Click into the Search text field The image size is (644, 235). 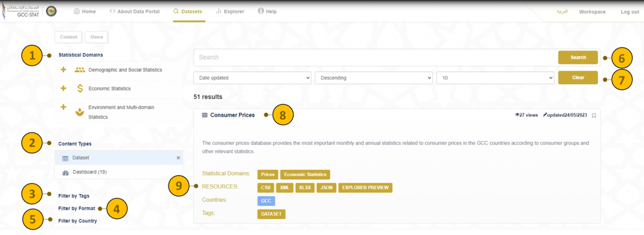click(376, 58)
